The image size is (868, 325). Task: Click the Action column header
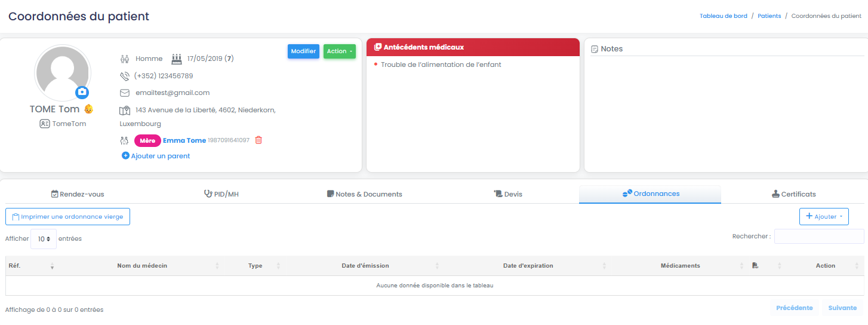click(826, 266)
